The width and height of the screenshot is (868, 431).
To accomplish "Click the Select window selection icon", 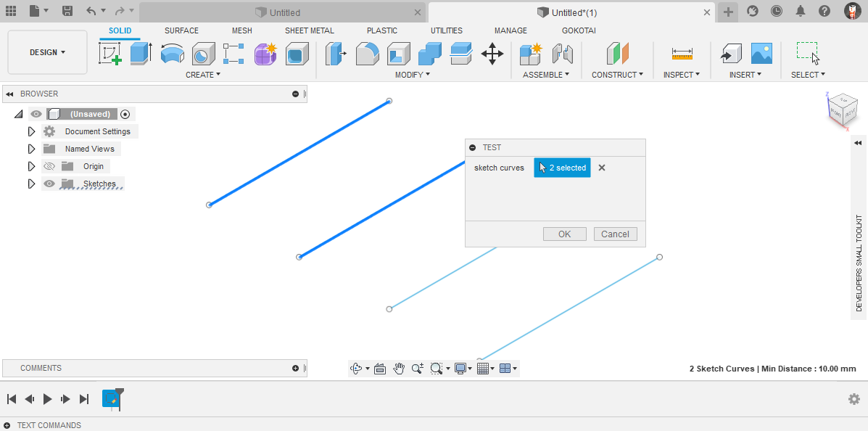I will [809, 53].
